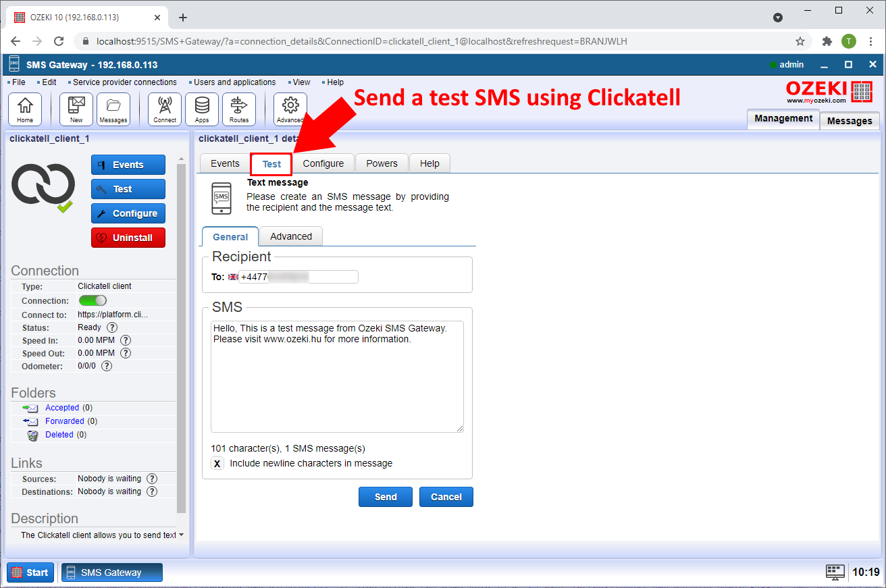Screen dimensions: 886x588
Task: Toggle Include newline characters checkbox
Action: pos(217,464)
